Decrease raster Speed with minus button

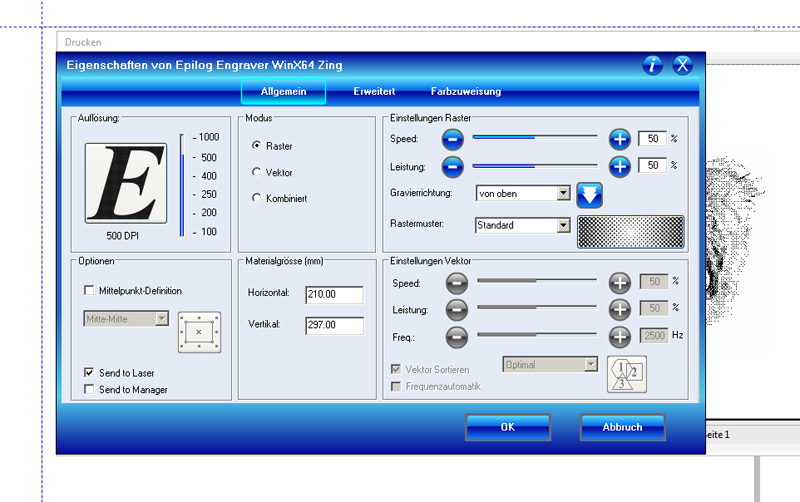point(454,139)
